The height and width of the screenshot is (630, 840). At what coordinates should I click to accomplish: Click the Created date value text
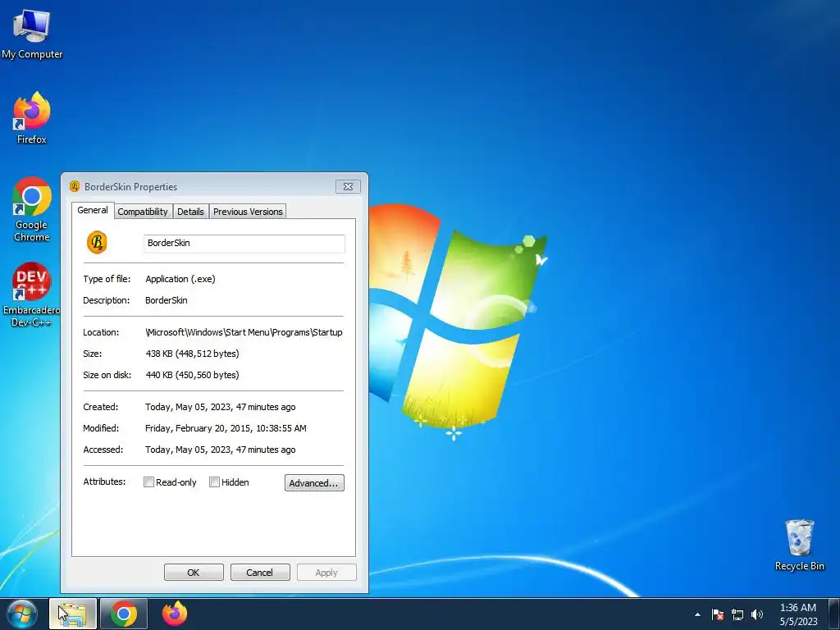click(x=220, y=407)
